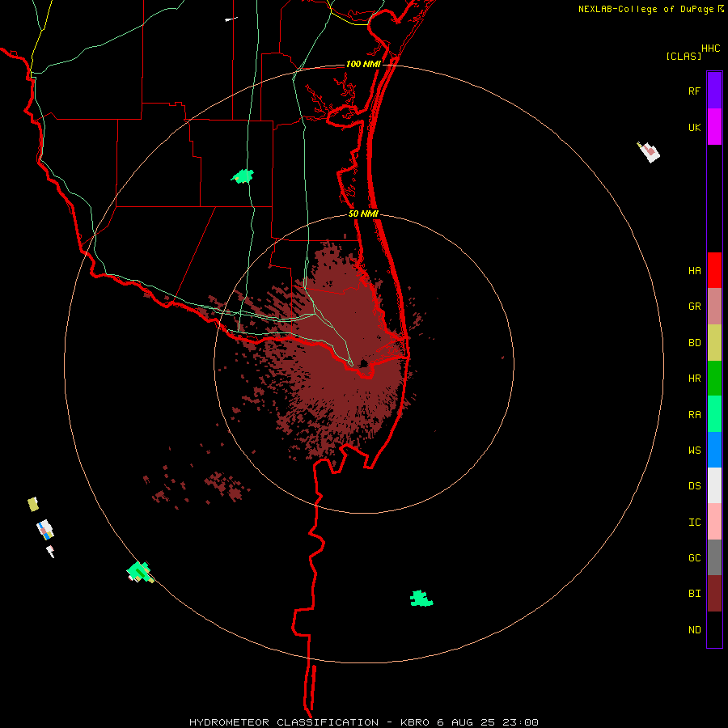Click the white-pink echo at far northeast
Viewport: 728px width, 728px height.
[649, 152]
